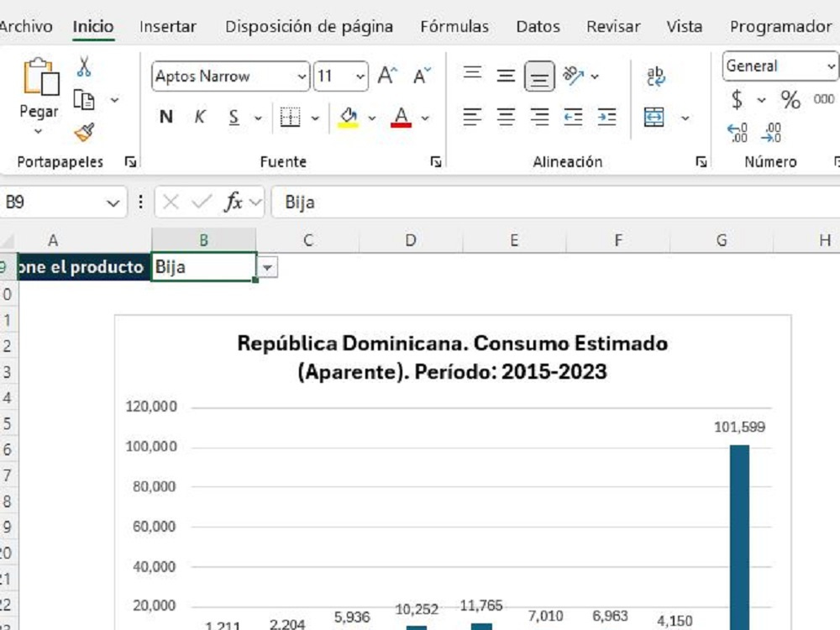Align text left
The height and width of the screenshot is (630, 840).
472,117
